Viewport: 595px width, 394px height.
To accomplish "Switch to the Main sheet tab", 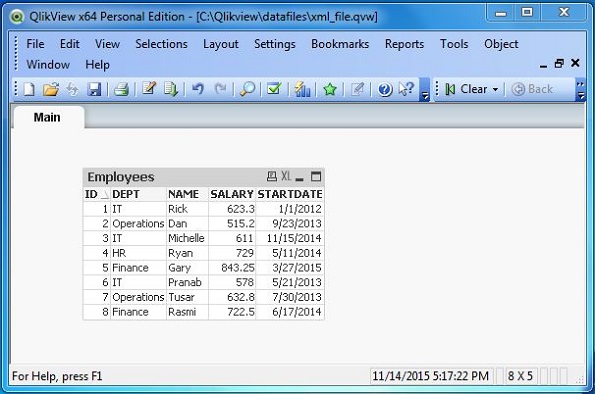I will pos(47,117).
